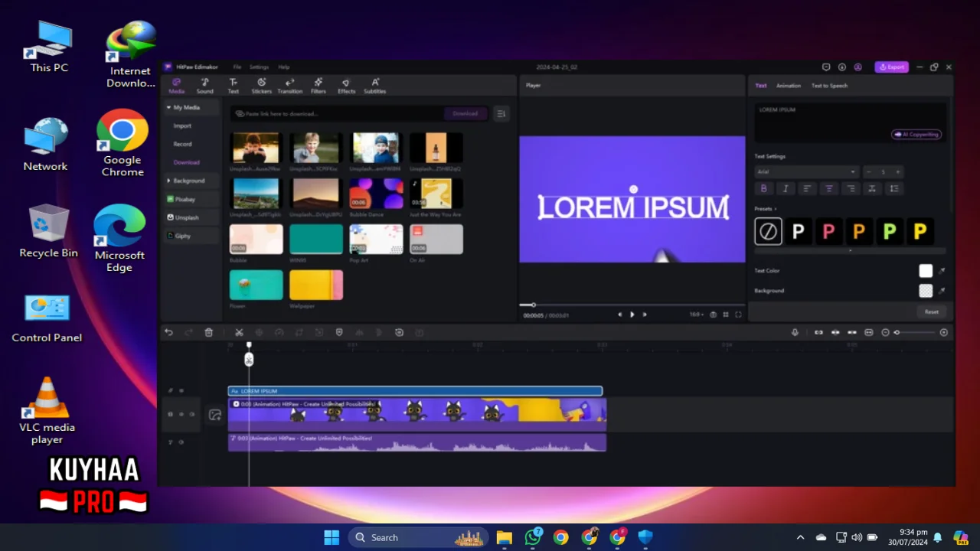The height and width of the screenshot is (551, 980).
Task: Open the user account icon
Action: pyautogui.click(x=857, y=67)
